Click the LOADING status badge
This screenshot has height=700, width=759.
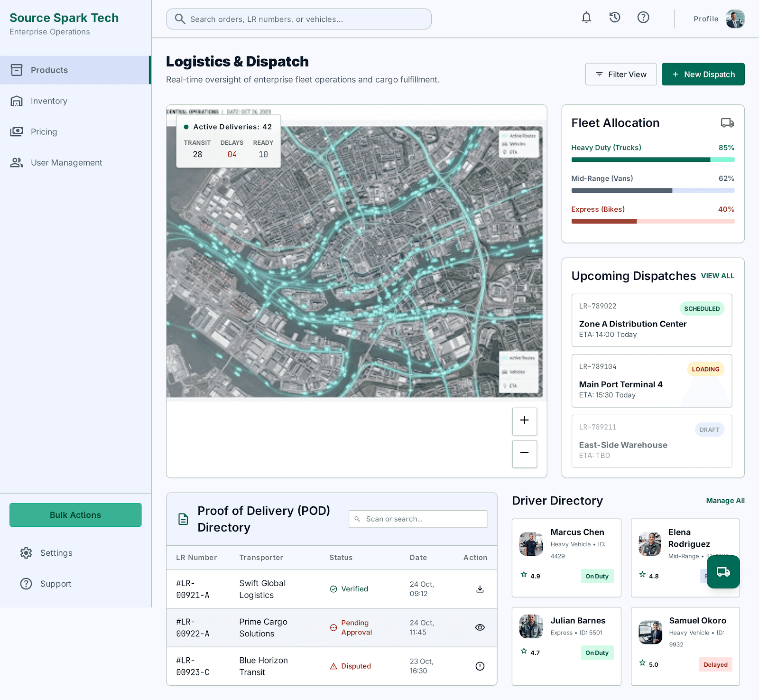[706, 369]
